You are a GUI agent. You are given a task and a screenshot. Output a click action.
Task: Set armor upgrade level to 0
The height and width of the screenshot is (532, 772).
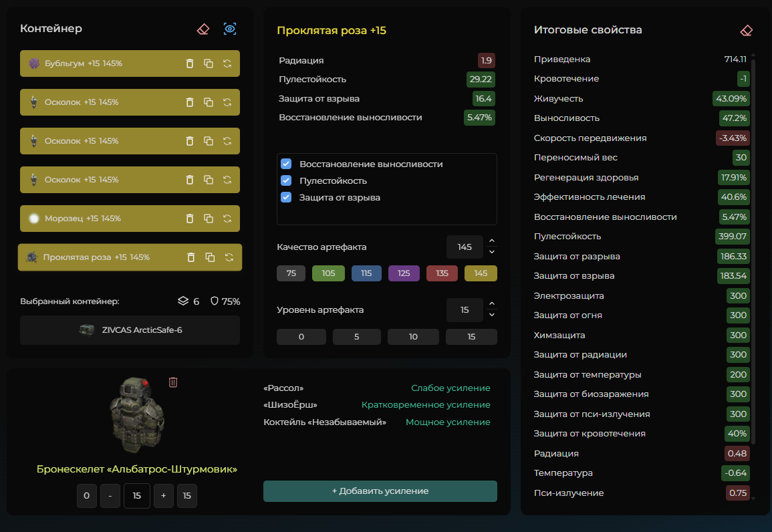click(x=87, y=496)
